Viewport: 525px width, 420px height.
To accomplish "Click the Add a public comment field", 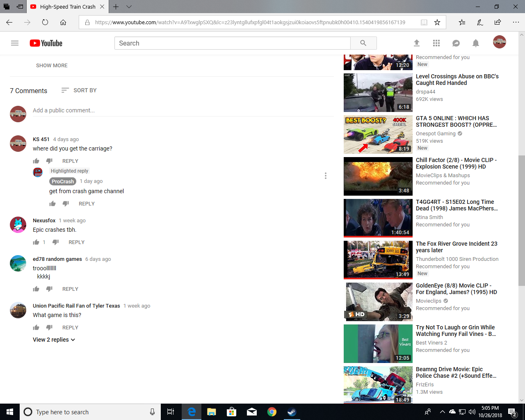I will 183,110.
